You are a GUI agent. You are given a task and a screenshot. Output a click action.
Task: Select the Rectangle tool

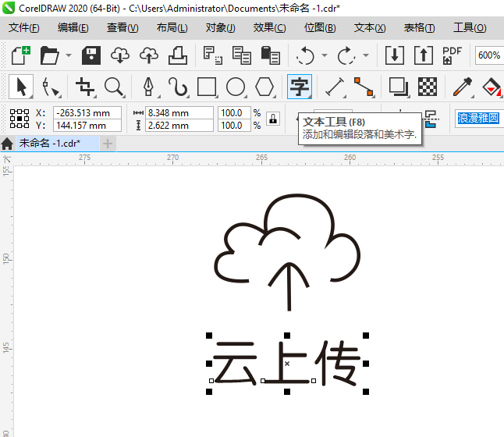207,87
